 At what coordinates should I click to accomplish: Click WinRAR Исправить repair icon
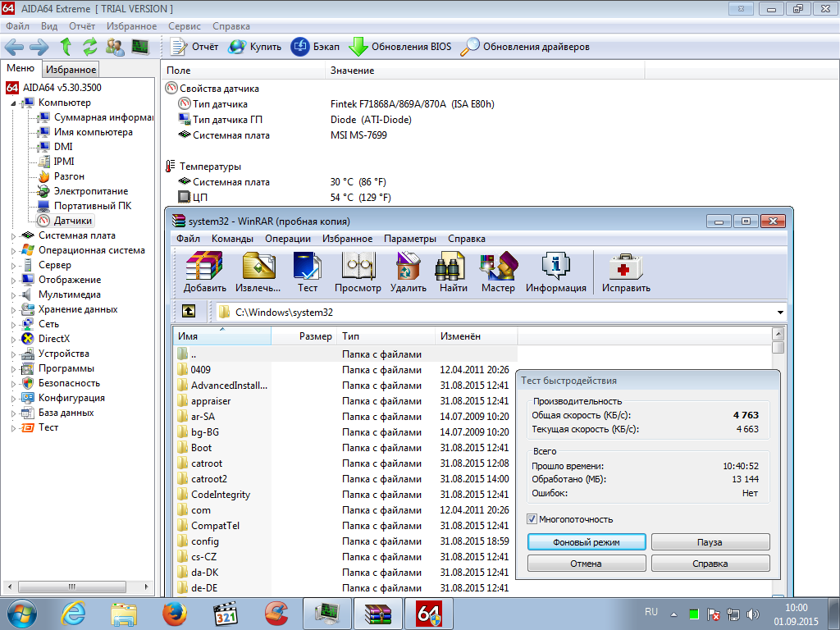(626, 272)
